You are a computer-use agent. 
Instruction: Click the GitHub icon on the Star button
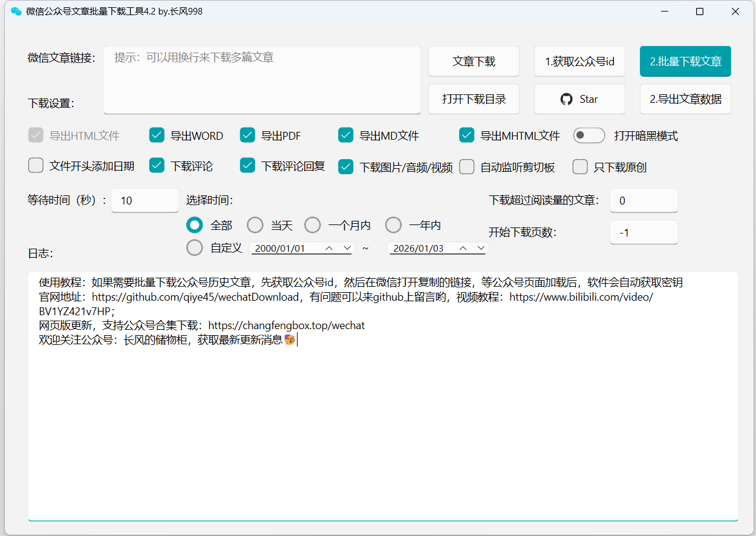566,99
